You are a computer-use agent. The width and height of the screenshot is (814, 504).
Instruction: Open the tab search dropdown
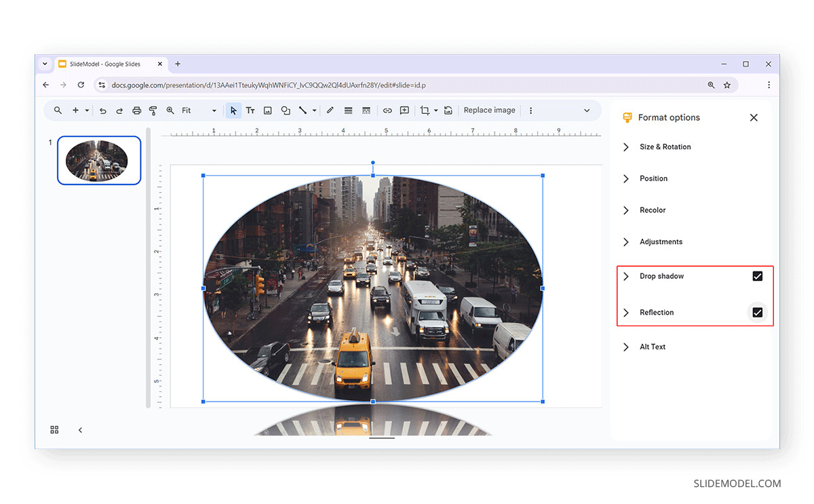tap(45, 64)
